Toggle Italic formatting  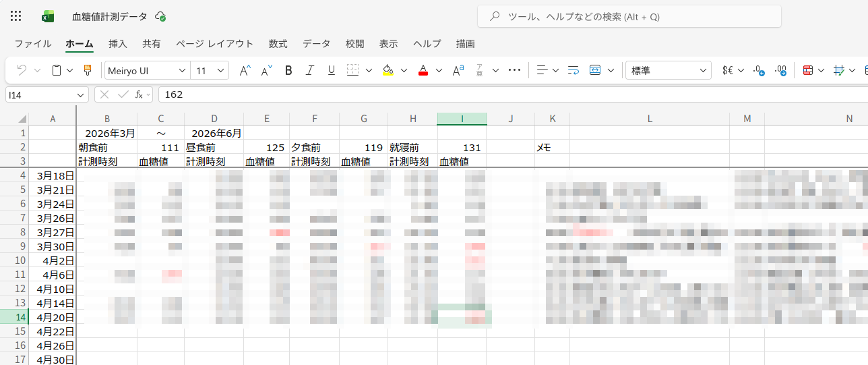coord(310,70)
